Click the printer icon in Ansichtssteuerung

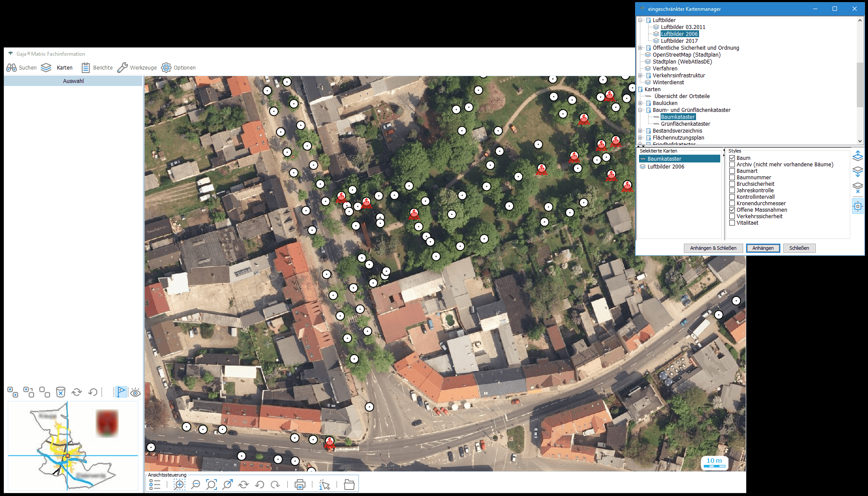(x=299, y=485)
